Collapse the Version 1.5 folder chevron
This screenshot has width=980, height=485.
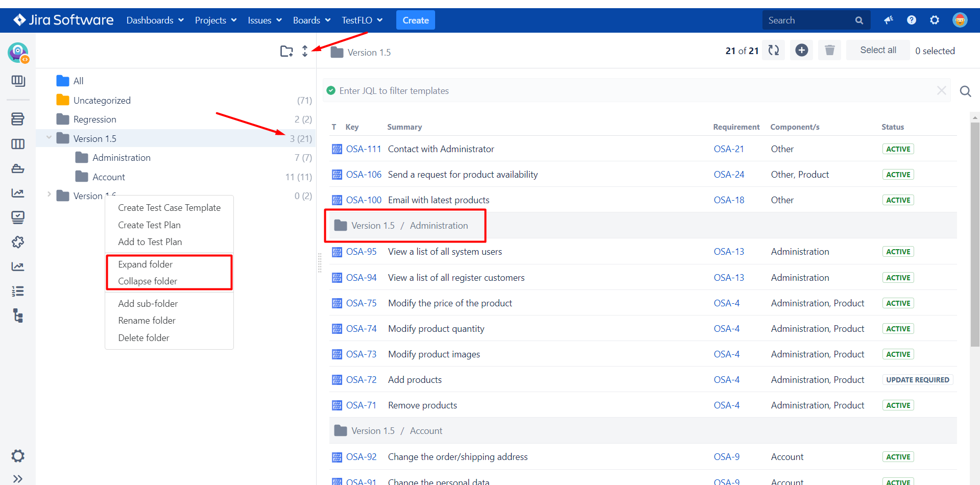[x=49, y=138]
